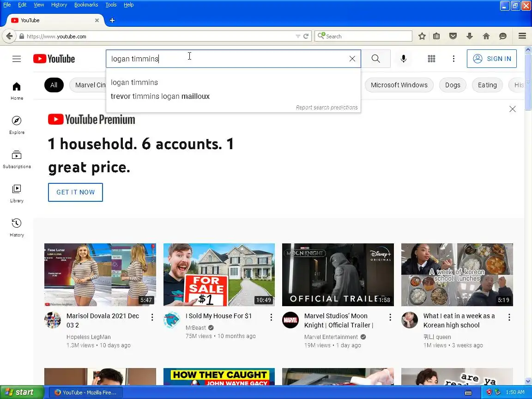The image size is (532, 399).
Task: Click Report search predictions link
Action: coord(327,107)
